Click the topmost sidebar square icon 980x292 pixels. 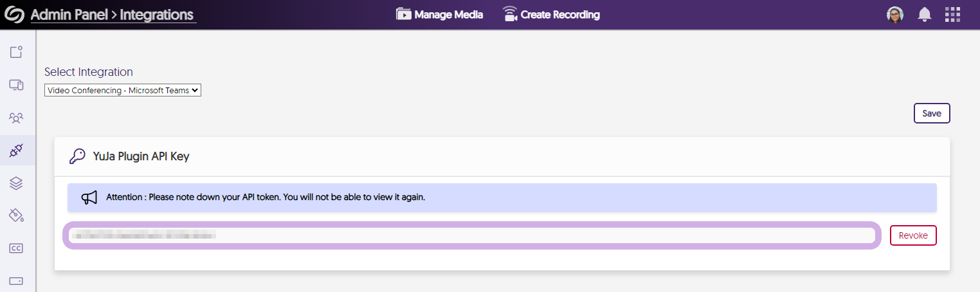tap(17, 52)
